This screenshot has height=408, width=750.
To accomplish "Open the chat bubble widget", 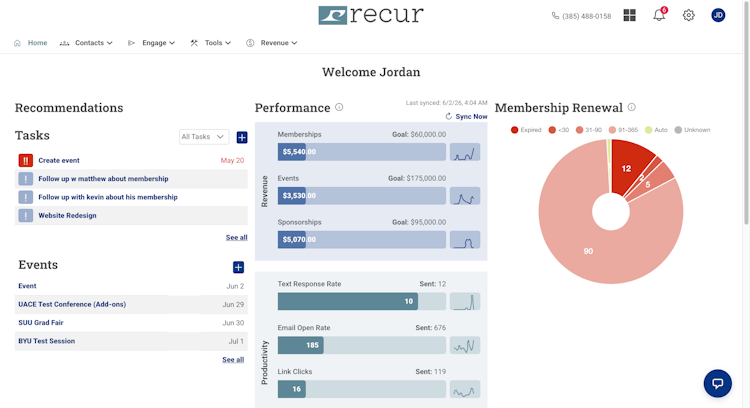I will (717, 383).
